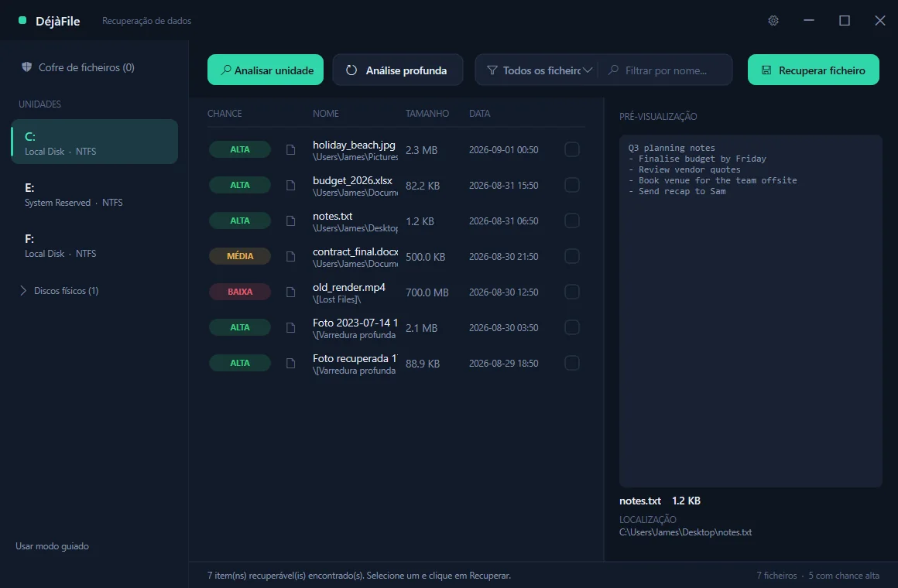Open the Todos os ficheiros filter dropdown

[539, 70]
